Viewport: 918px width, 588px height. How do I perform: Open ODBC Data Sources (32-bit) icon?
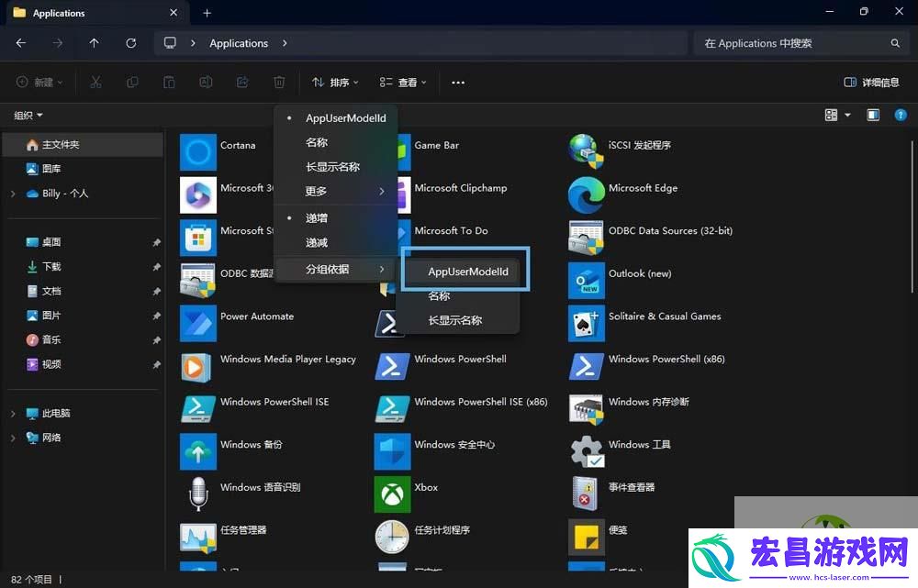(586, 238)
